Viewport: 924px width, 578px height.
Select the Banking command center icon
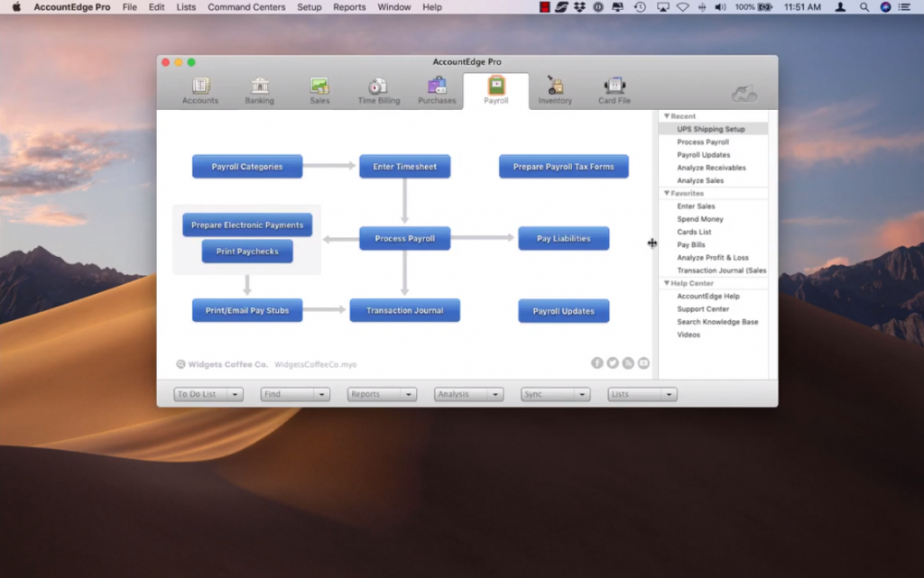[x=260, y=90]
